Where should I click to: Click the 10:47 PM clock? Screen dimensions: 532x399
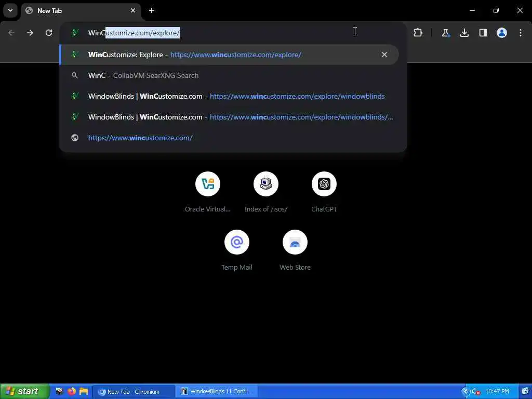coord(497,392)
